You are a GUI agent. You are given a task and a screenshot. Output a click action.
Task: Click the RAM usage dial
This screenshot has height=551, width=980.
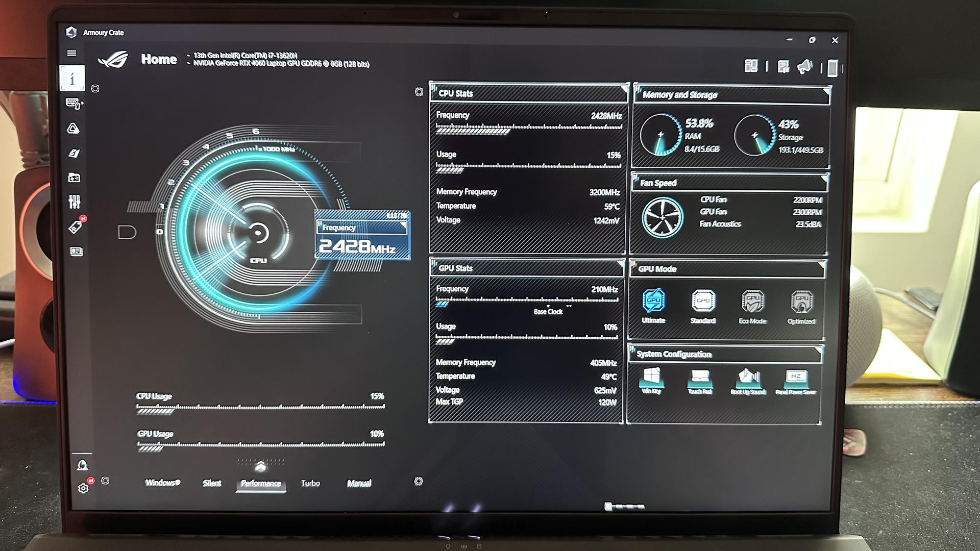pyautogui.click(x=660, y=135)
